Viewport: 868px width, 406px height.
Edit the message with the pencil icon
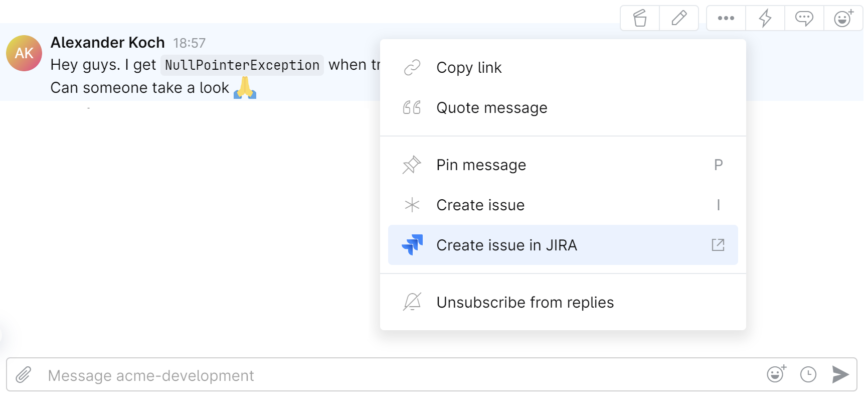click(x=679, y=19)
